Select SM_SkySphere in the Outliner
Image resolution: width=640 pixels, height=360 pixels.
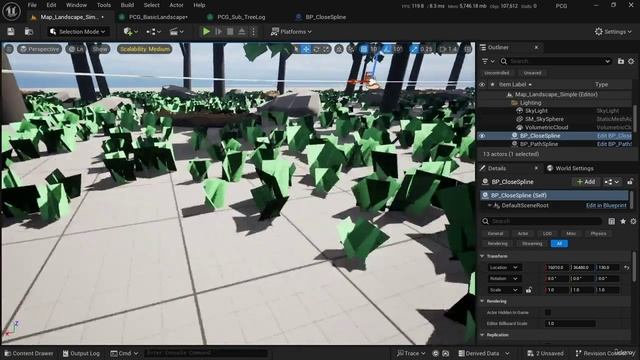click(544, 119)
